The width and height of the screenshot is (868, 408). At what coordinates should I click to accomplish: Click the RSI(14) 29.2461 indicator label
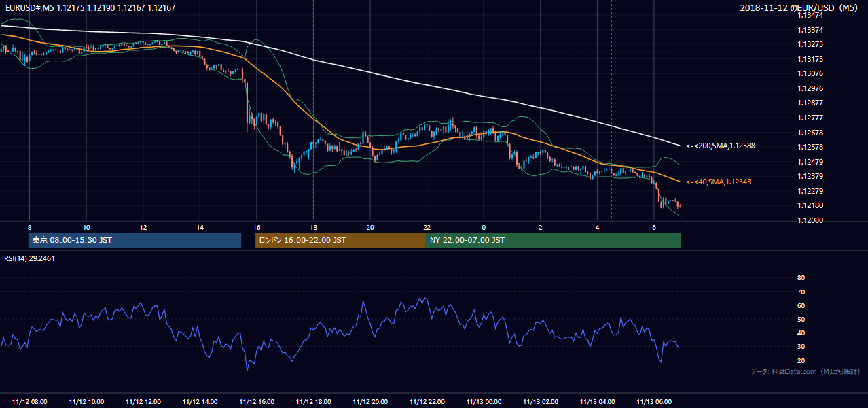29,258
